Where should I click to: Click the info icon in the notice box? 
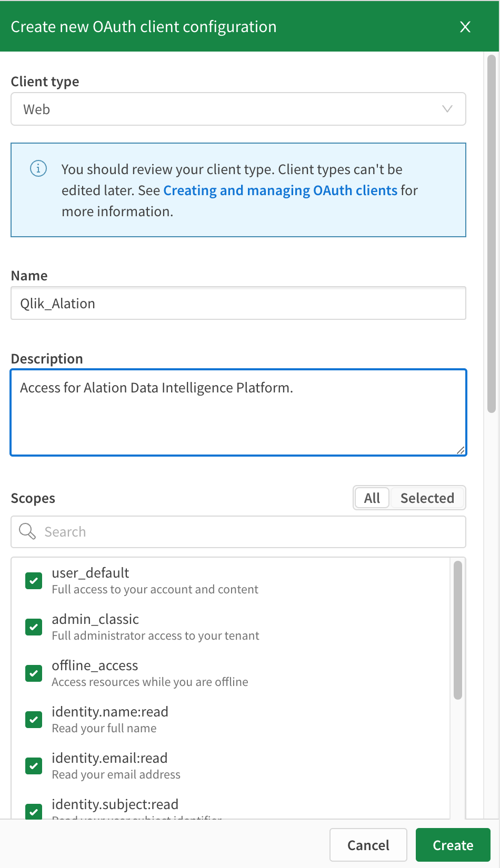[38, 169]
